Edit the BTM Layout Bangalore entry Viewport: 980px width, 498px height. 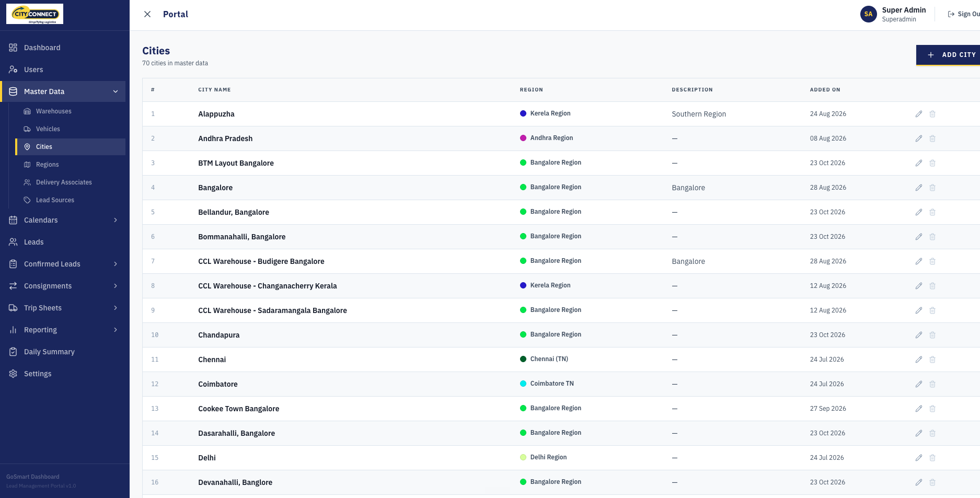tap(919, 163)
